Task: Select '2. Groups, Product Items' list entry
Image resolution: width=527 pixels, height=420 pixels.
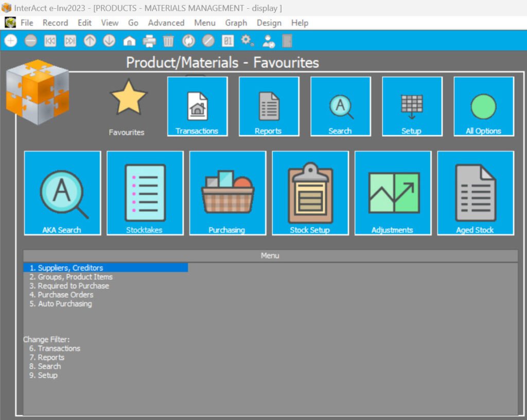Action: click(x=71, y=277)
